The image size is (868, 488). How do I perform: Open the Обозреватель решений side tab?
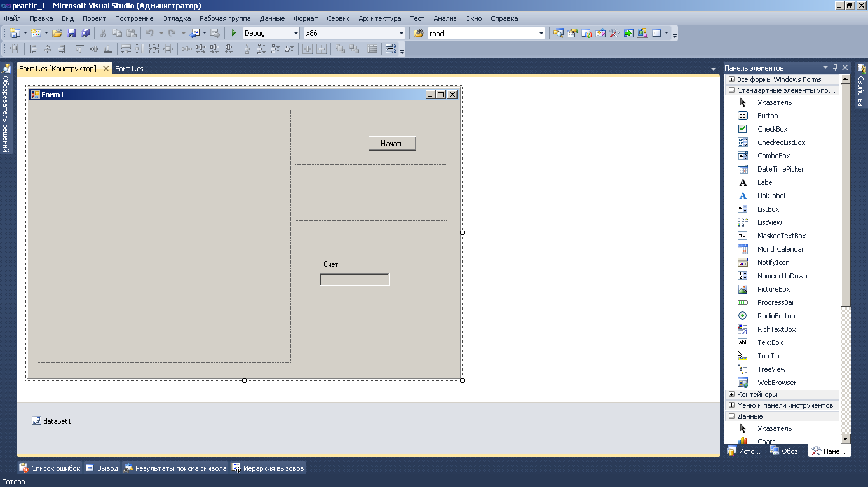tap(6, 108)
